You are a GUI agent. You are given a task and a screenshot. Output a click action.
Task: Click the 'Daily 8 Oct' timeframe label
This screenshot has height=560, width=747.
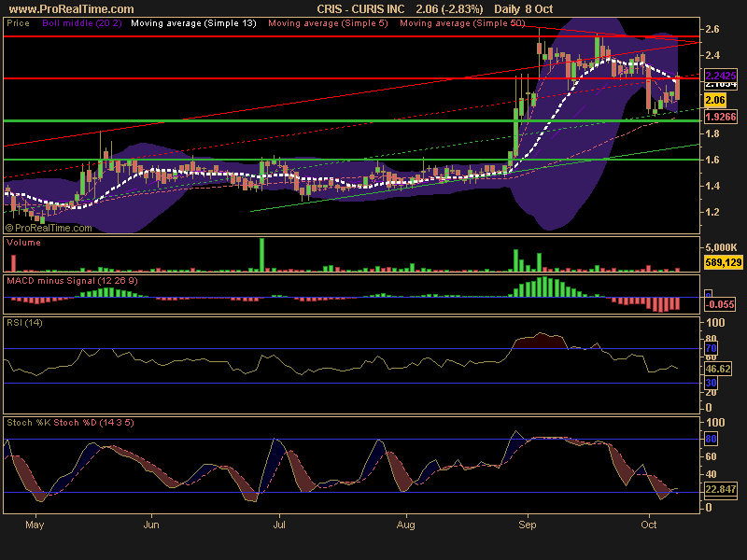coord(524,9)
